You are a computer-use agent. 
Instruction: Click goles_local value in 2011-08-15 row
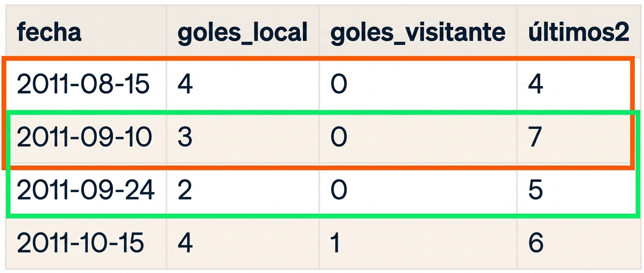(185, 84)
